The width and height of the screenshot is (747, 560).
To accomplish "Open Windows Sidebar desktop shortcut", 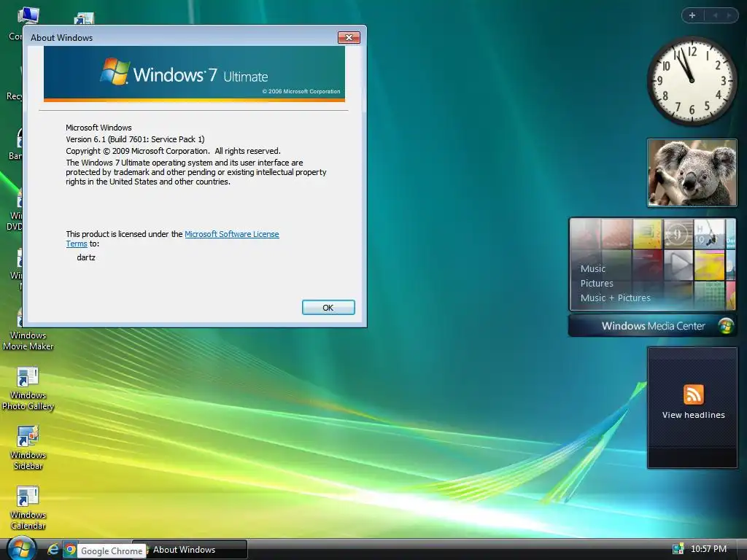I will [28, 448].
